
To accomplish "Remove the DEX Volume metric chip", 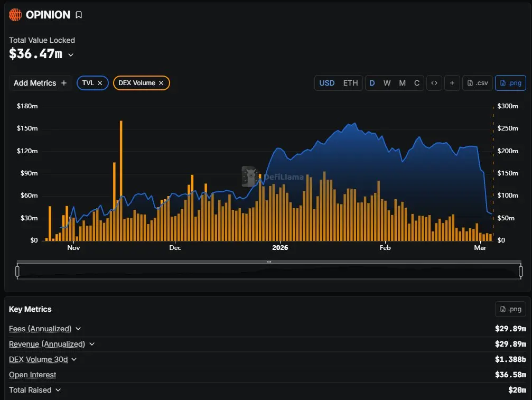I will pyautogui.click(x=161, y=83).
